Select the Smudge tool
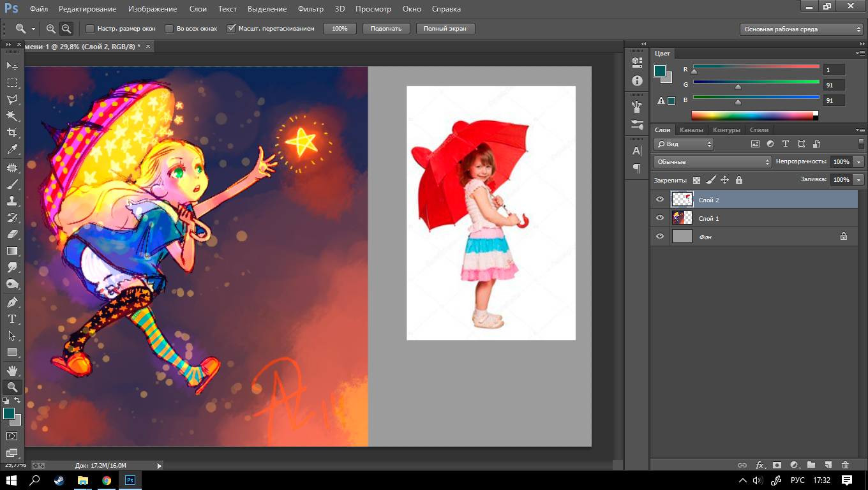The width and height of the screenshot is (868, 490). tap(12, 267)
